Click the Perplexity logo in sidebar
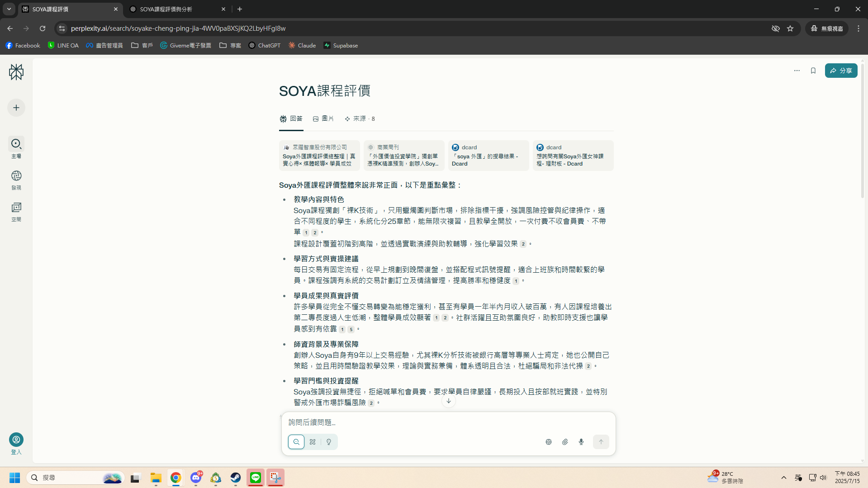The width and height of the screenshot is (868, 488). click(x=16, y=72)
